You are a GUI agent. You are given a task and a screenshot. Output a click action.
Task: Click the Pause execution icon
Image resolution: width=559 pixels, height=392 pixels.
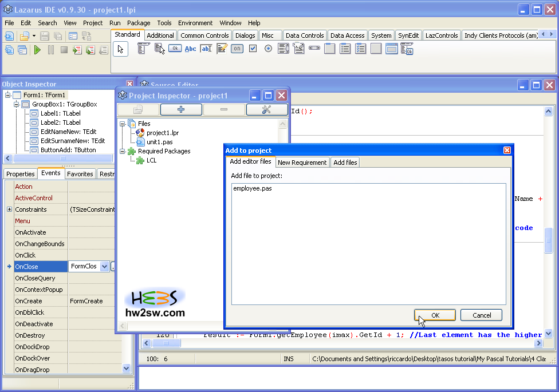point(51,50)
